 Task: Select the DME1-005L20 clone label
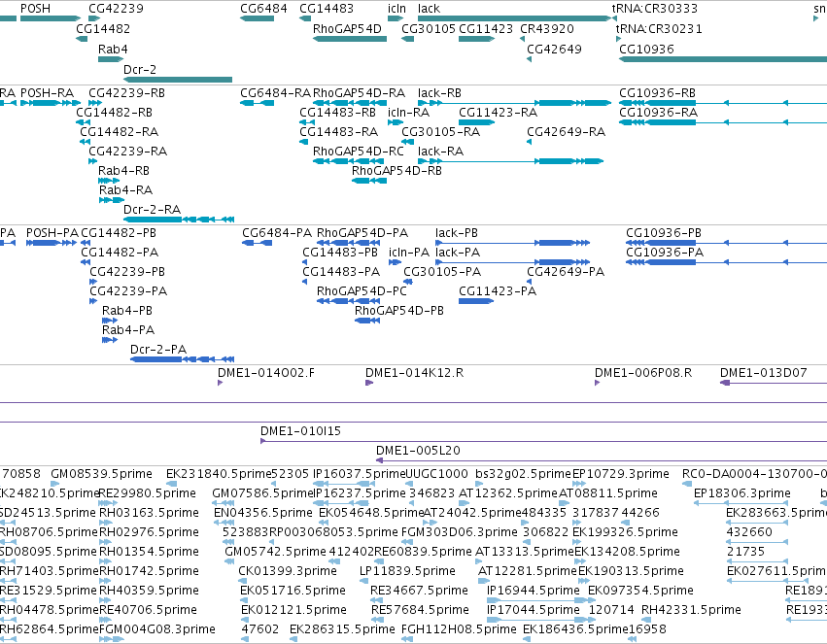click(418, 451)
